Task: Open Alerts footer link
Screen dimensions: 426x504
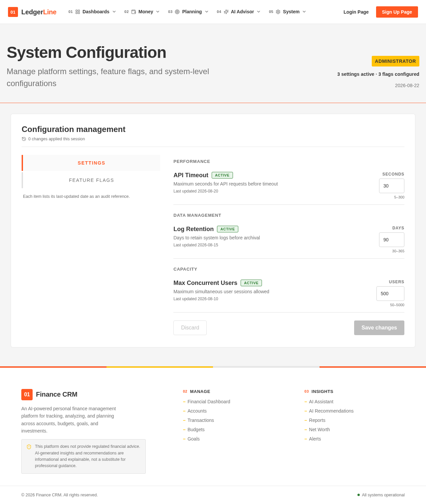Action: click(315, 439)
